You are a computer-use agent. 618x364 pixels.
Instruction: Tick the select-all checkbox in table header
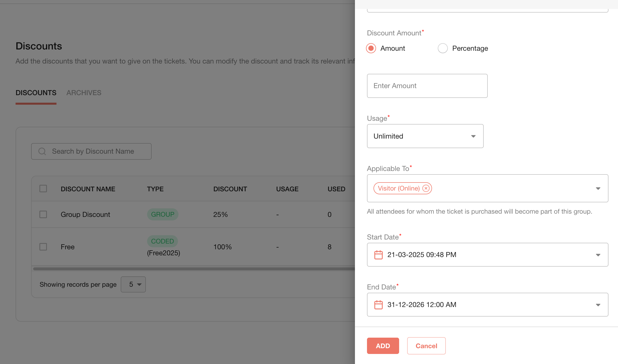coord(43,189)
